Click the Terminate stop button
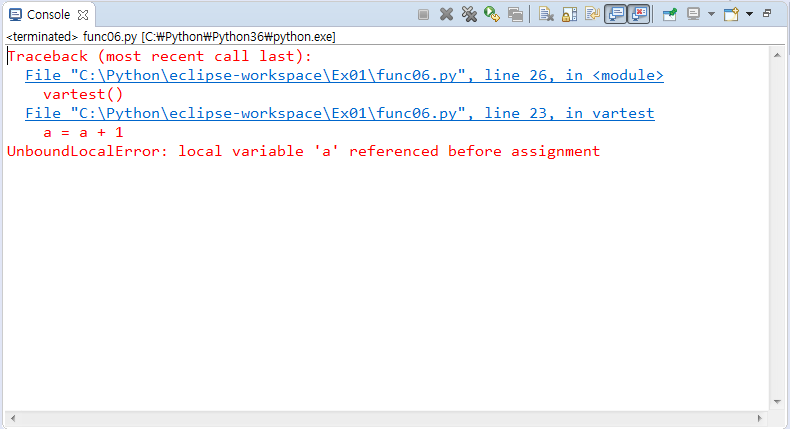The image size is (790, 429). pos(423,15)
